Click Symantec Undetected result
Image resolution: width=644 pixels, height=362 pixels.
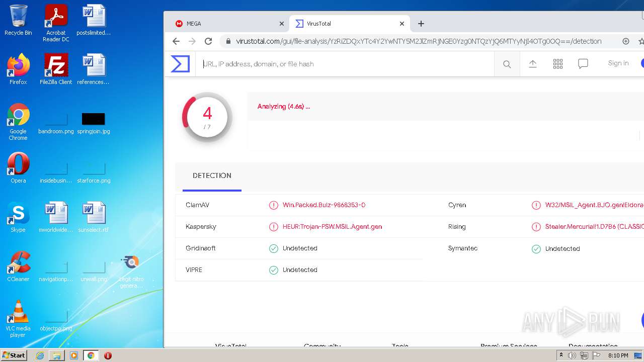(x=562, y=249)
